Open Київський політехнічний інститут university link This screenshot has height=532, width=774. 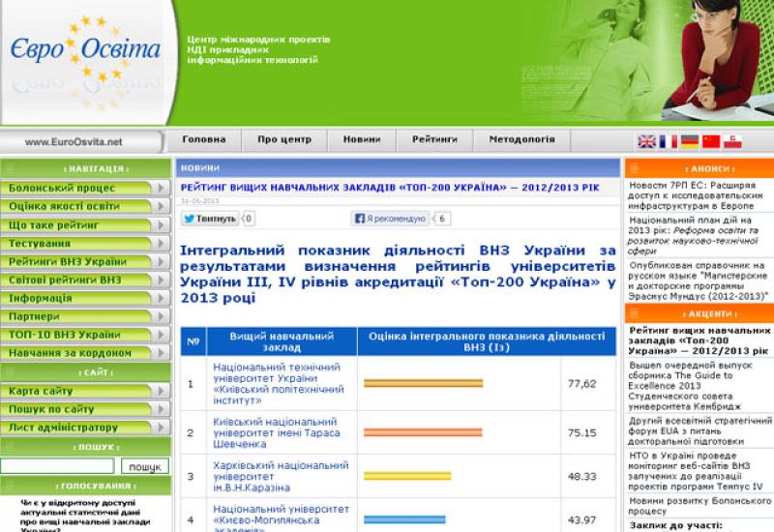coord(279,383)
